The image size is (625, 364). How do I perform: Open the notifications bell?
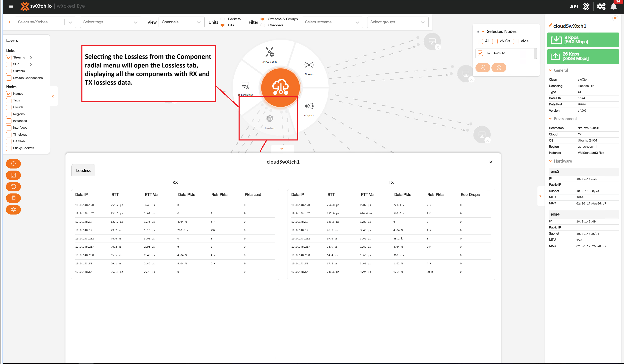(x=613, y=7)
